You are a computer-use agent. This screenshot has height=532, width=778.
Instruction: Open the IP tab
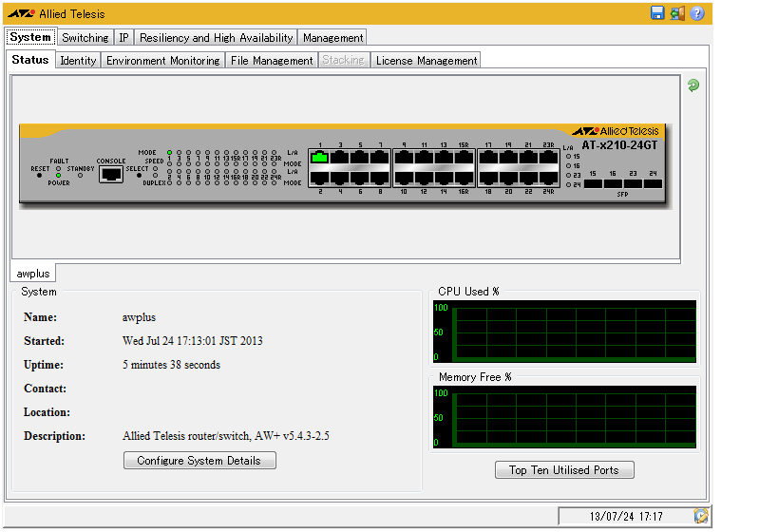124,38
